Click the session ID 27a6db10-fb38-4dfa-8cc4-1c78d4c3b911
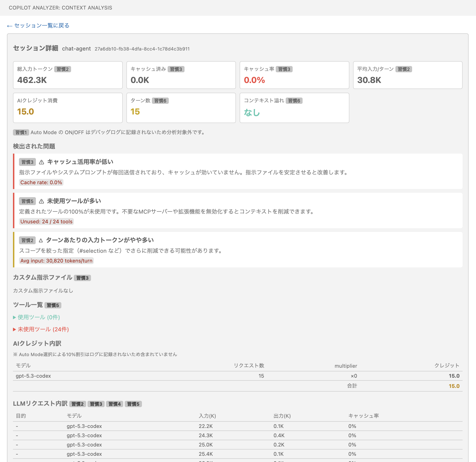Image resolution: width=476 pixels, height=462 pixels. coord(142,49)
